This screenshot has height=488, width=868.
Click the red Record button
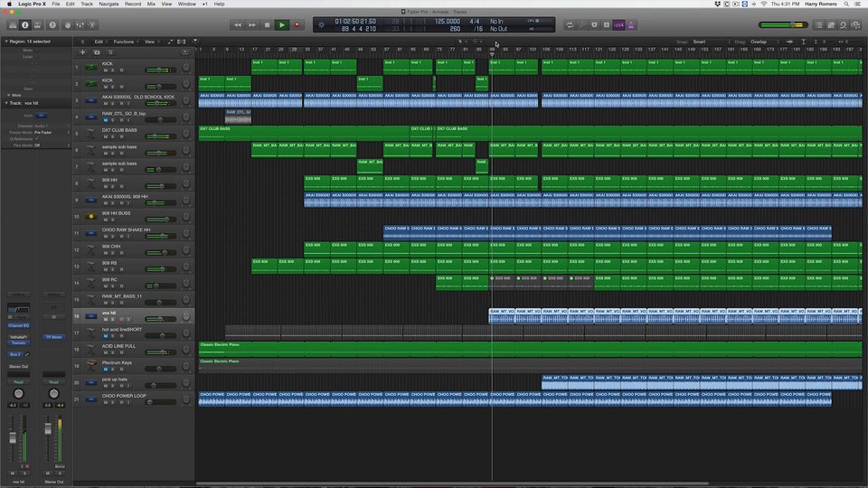click(x=297, y=25)
